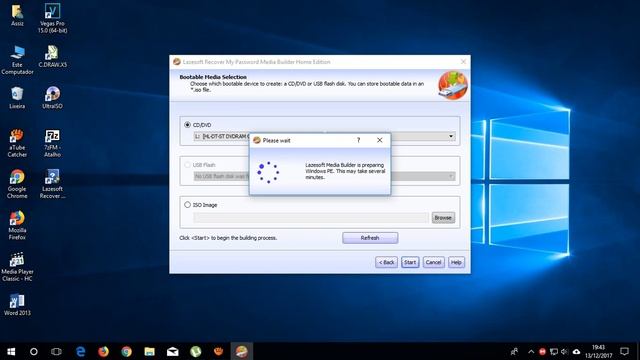Screen dimensions: 640x360
Task: Open the UltraISO desktop shortcut
Action: 52,98
